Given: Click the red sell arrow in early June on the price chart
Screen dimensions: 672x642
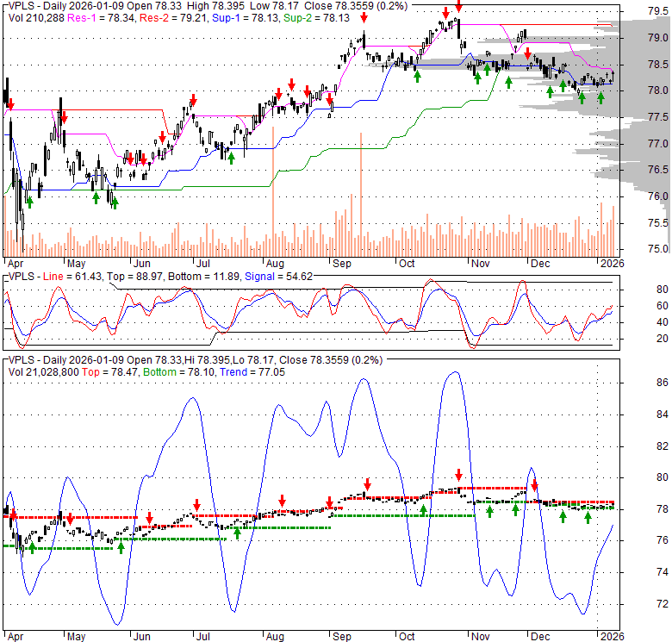Looking at the screenshot, I should [162, 138].
